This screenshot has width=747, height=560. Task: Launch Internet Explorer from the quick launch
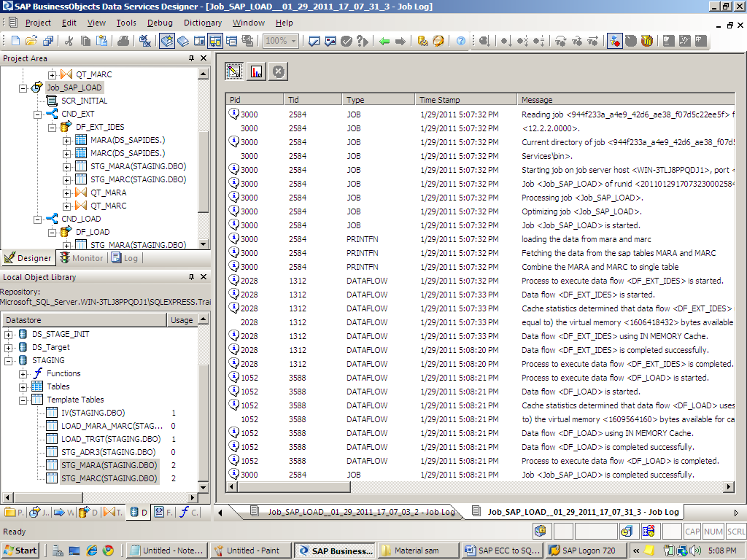point(91,551)
